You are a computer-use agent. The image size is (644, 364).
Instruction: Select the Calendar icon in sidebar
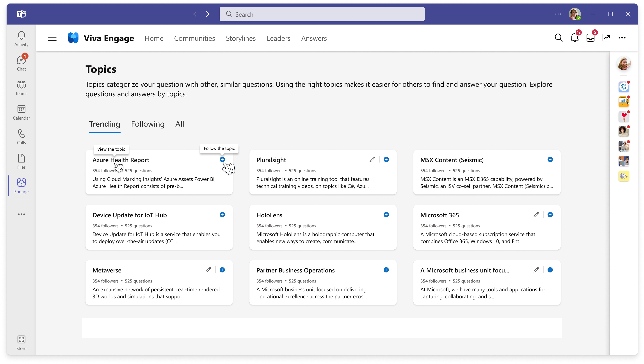(21, 112)
